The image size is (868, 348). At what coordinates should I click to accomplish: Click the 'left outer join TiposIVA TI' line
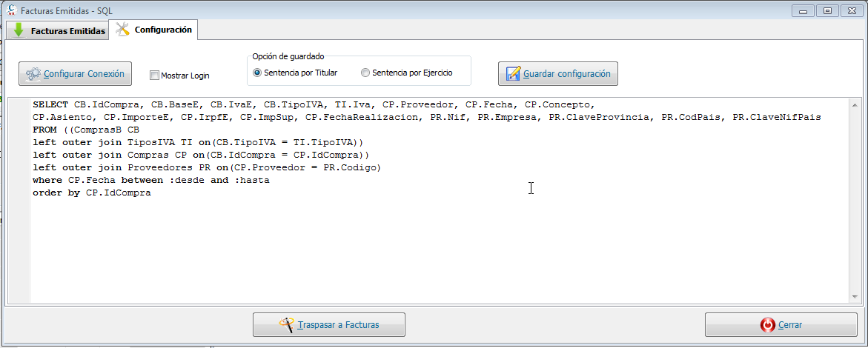(198, 143)
